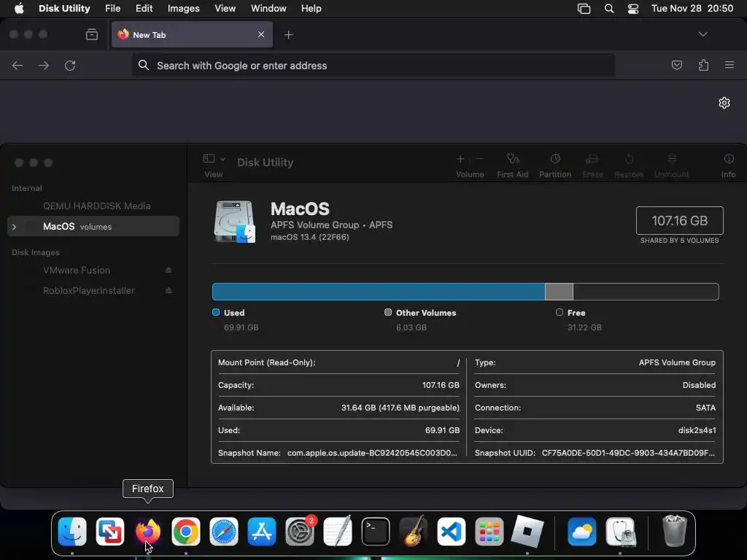This screenshot has height=560, width=747.
Task: Remove volume with the minus button
Action: coord(479,159)
